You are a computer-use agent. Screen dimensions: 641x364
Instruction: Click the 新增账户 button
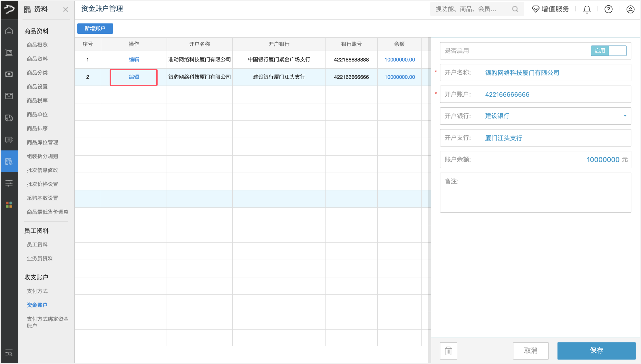95,28
